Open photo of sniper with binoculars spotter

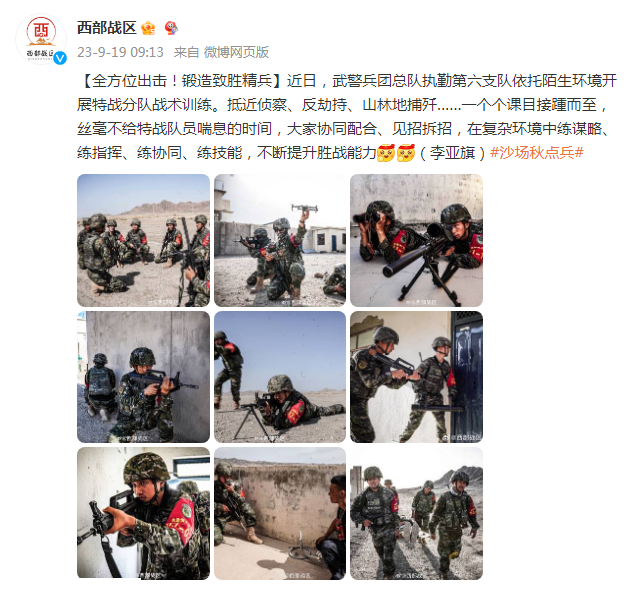click(416, 240)
